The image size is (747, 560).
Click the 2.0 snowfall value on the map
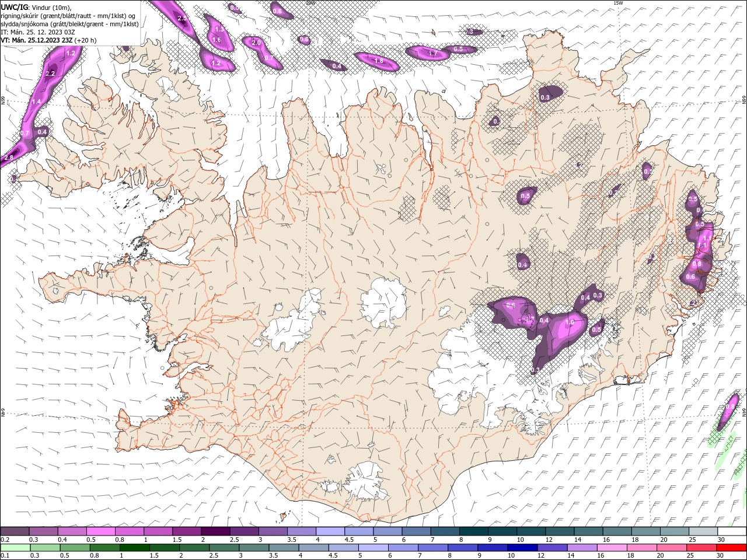pyautogui.click(x=256, y=43)
